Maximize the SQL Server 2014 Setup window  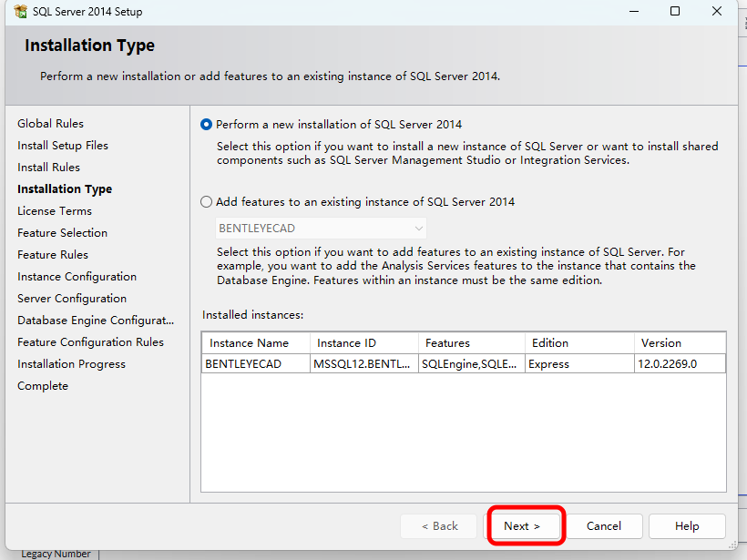coord(675,12)
